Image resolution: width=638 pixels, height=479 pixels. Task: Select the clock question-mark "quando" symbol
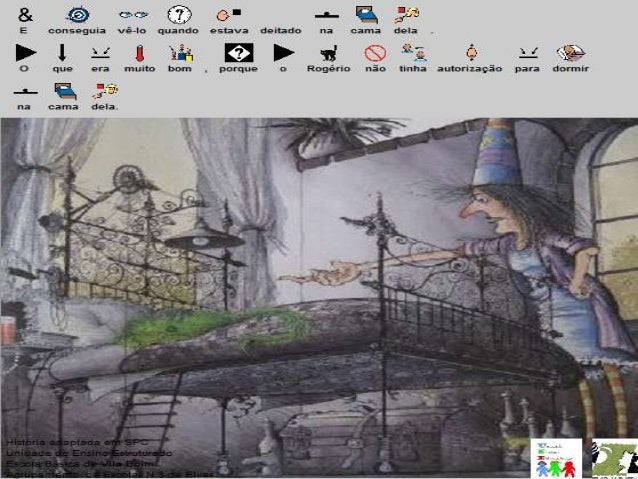[178, 14]
